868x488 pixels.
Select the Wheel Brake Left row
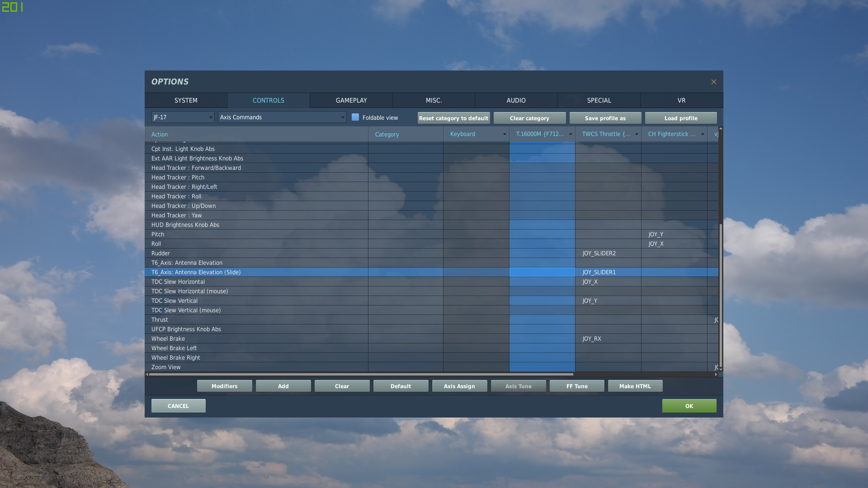point(431,348)
